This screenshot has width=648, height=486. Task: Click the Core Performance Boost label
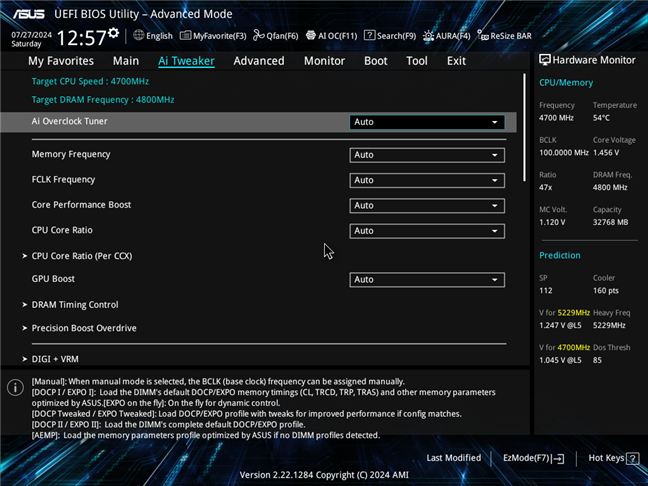point(81,205)
